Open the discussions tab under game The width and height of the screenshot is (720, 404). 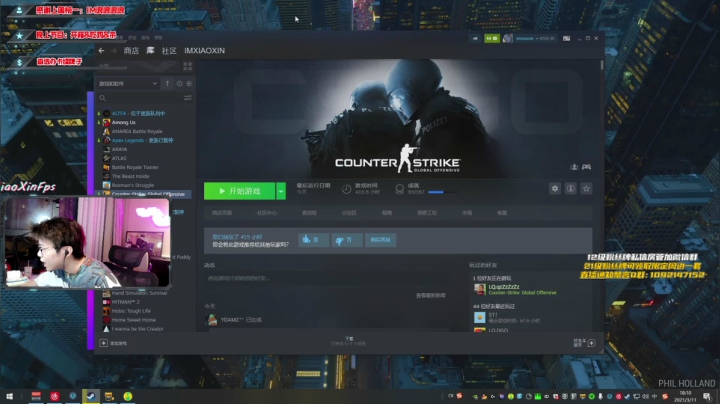(x=349, y=213)
